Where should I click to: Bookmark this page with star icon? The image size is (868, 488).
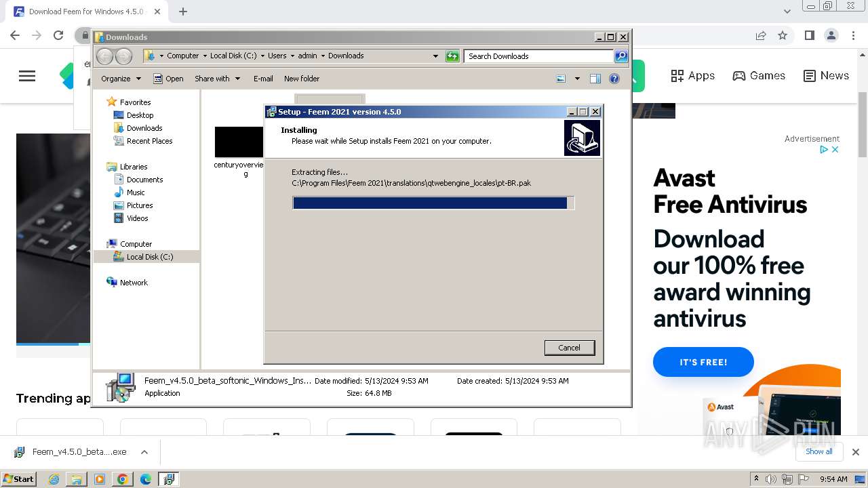click(x=783, y=35)
